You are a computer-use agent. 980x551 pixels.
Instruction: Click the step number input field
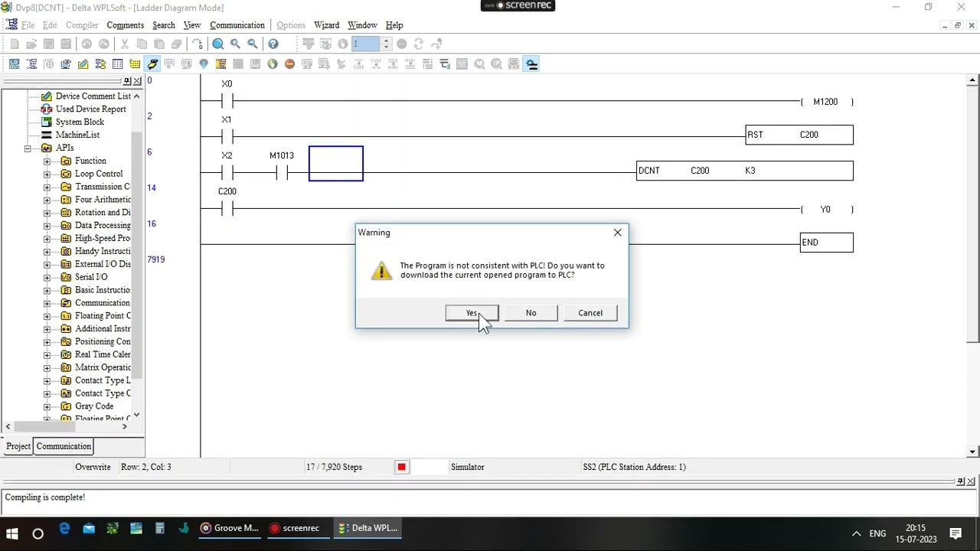[x=365, y=44]
